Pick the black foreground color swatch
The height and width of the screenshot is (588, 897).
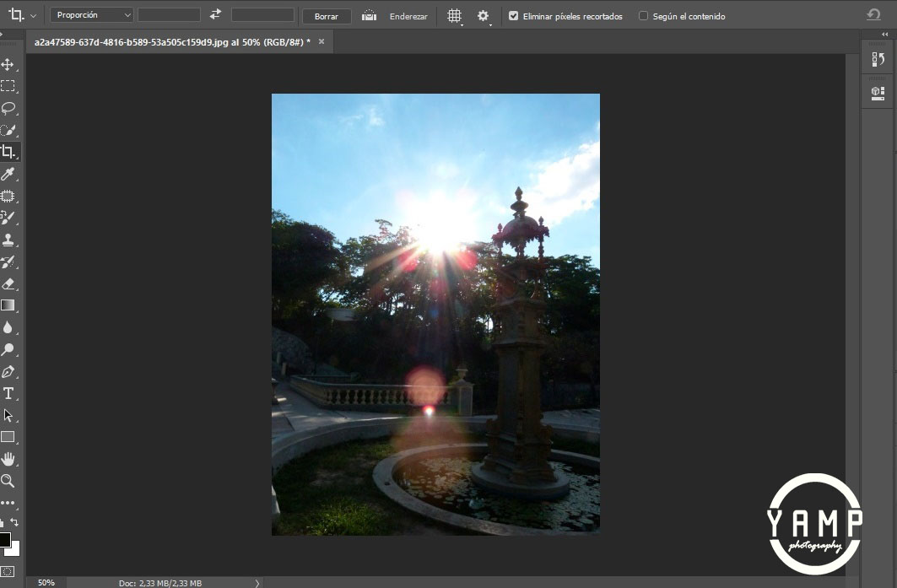click(4, 539)
